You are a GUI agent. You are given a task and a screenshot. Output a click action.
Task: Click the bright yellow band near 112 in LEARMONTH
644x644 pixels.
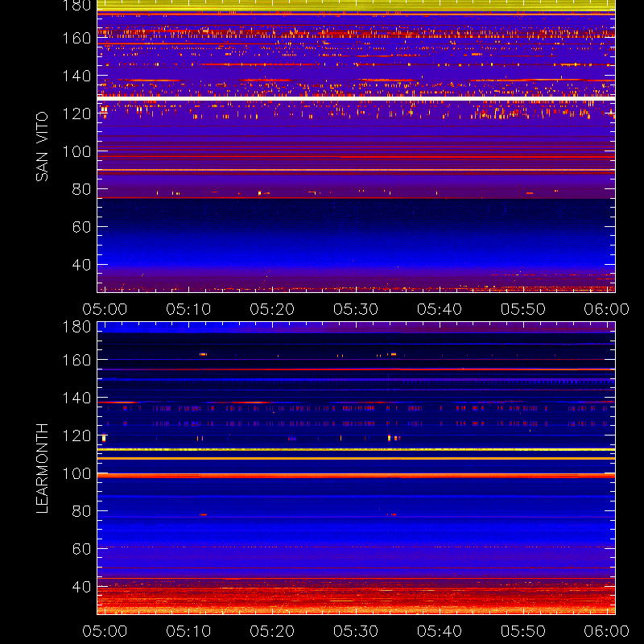click(x=356, y=450)
